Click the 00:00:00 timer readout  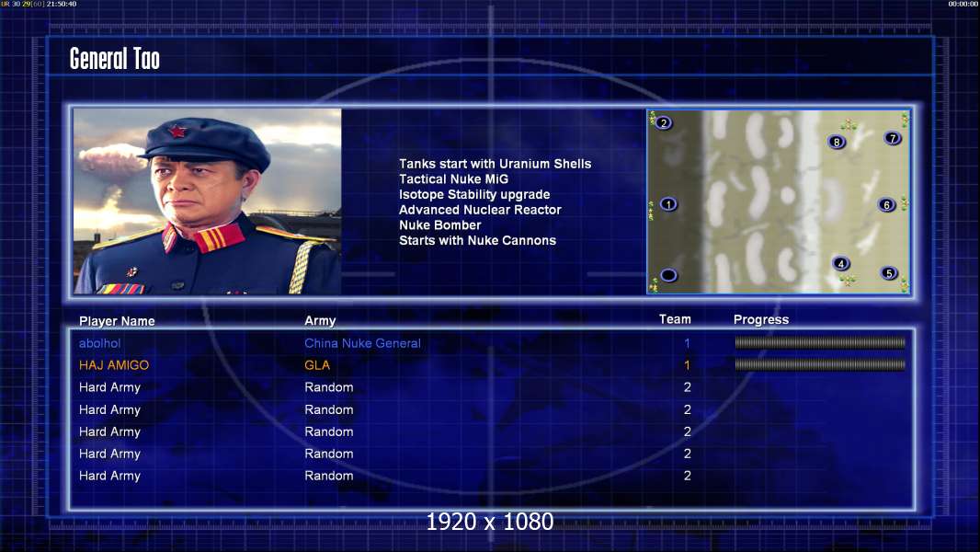click(x=963, y=4)
